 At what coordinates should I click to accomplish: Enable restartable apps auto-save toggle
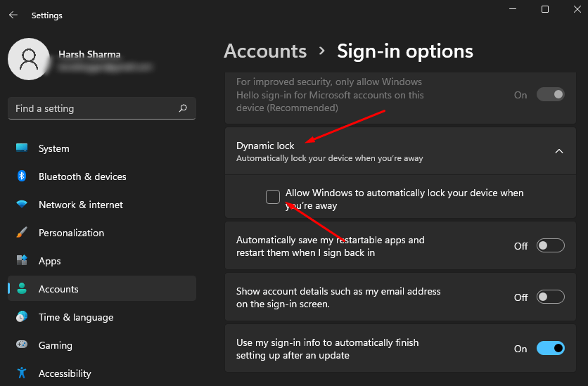550,245
